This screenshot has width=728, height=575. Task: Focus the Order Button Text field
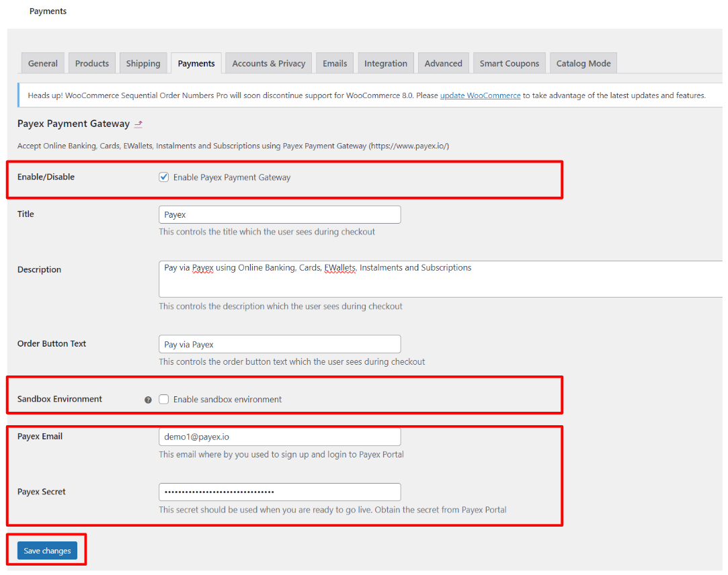[280, 345]
